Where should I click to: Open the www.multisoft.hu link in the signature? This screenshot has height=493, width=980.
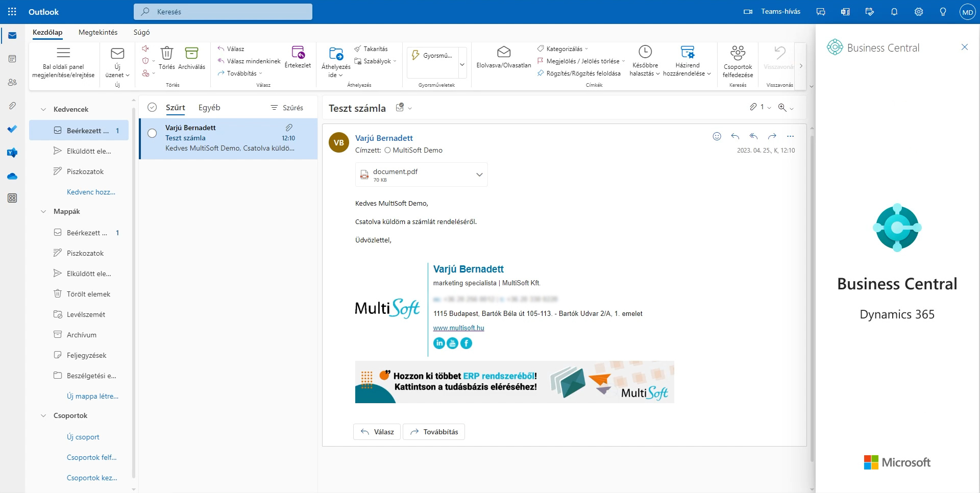pos(458,328)
